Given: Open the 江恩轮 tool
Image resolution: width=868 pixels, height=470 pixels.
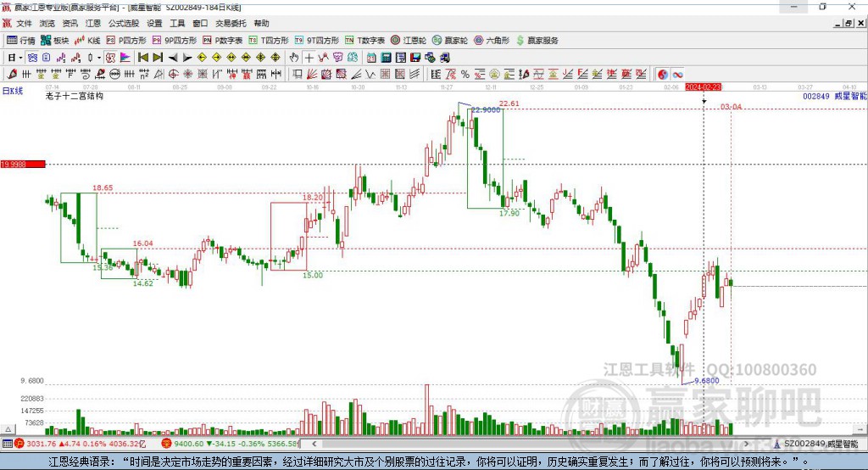Looking at the screenshot, I should (409, 41).
